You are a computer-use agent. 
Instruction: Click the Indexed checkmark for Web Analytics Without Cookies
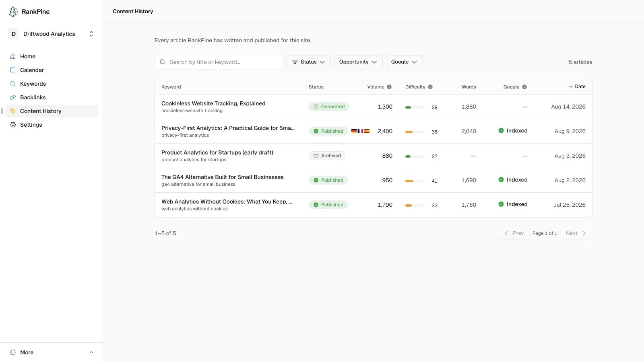click(x=501, y=204)
